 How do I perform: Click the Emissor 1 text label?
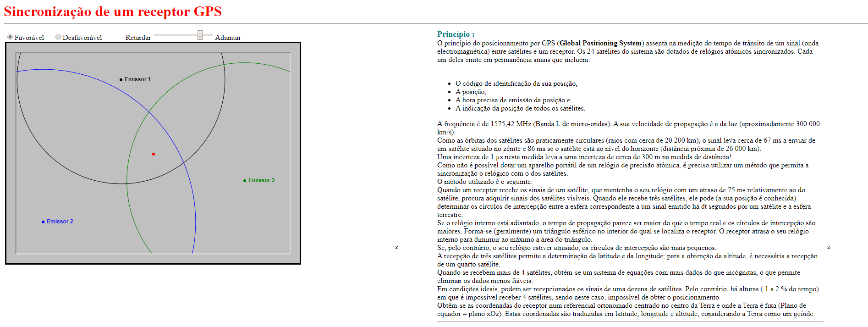(x=137, y=79)
